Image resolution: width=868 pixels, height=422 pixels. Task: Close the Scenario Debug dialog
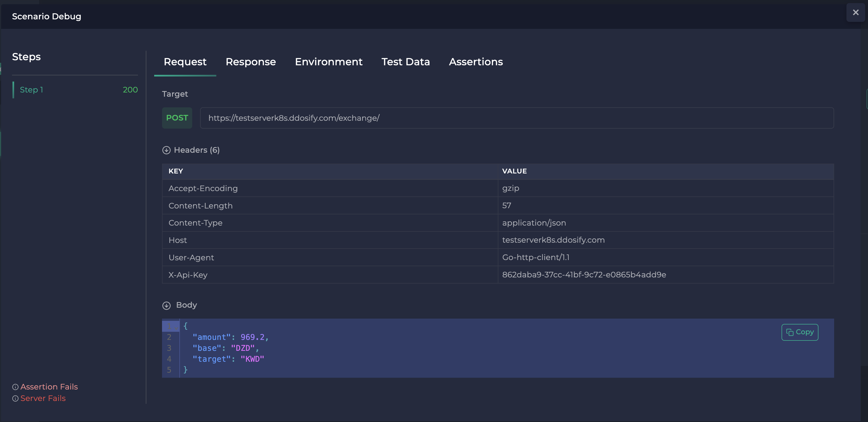[855, 12]
